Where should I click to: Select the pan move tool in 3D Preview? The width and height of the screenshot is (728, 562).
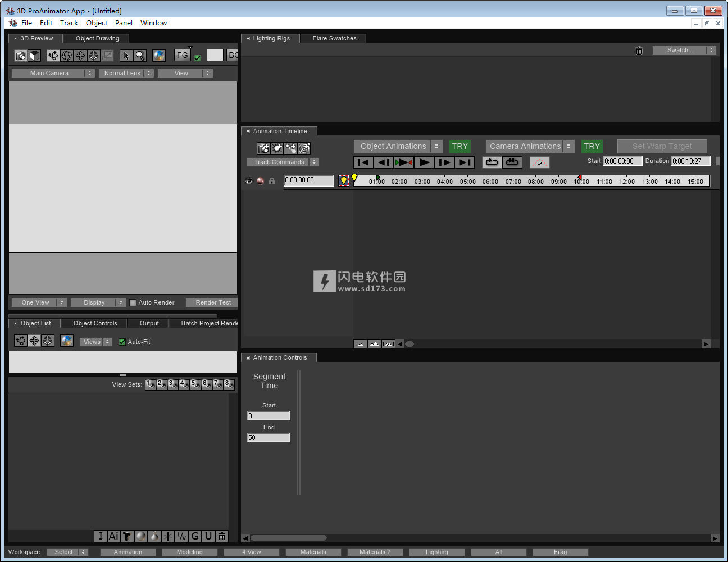(80, 56)
